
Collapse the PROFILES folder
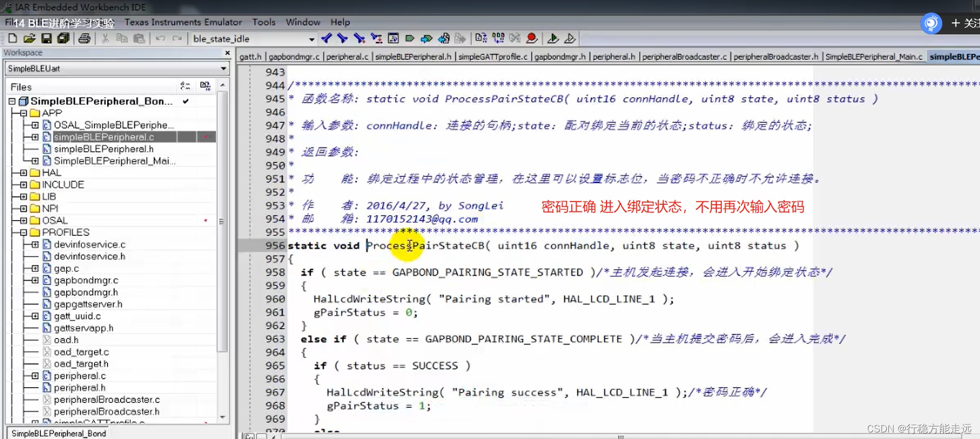[23, 233]
